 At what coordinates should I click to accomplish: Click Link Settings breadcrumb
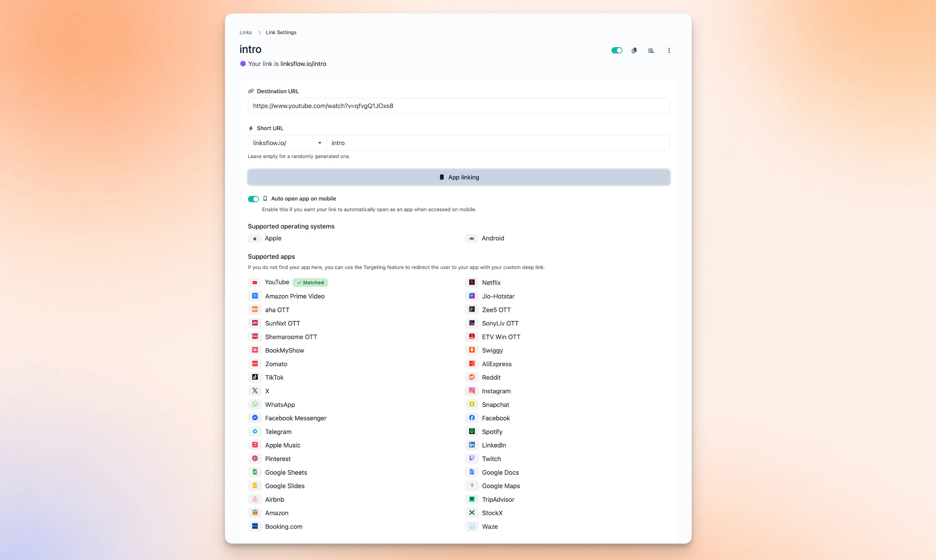pos(281,32)
